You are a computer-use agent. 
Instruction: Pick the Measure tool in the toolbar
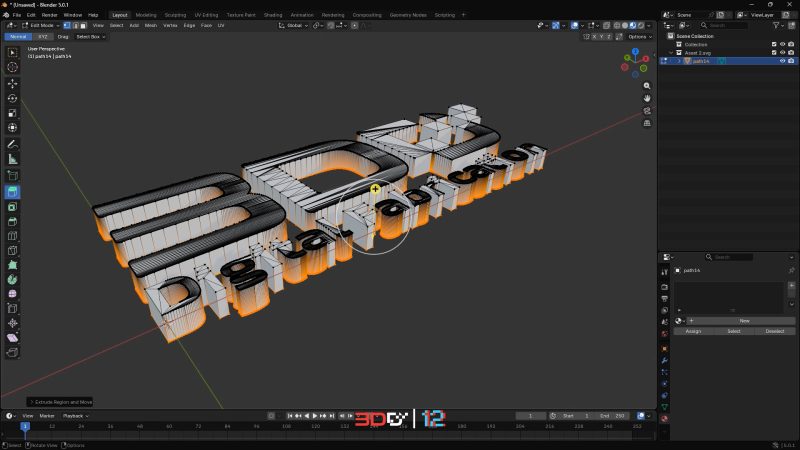point(13,159)
